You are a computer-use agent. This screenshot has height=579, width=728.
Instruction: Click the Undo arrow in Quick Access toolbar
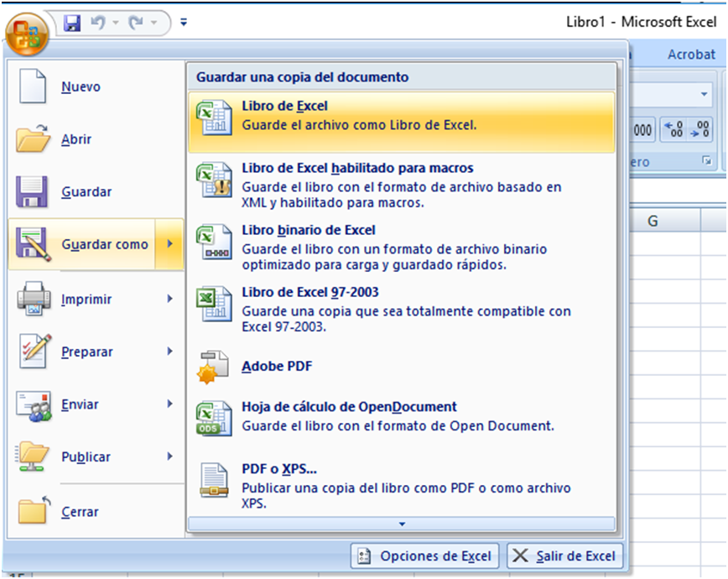point(97,23)
